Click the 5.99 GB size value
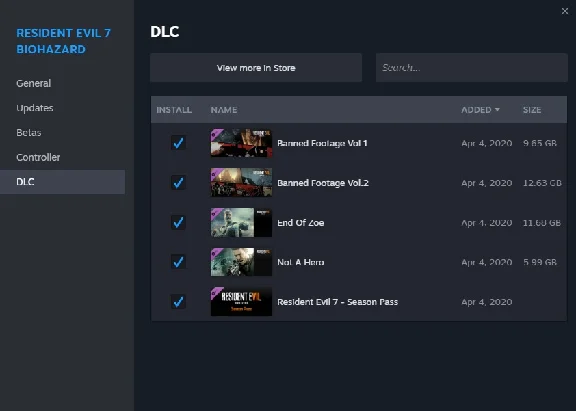This screenshot has height=411, width=576. coord(540,262)
